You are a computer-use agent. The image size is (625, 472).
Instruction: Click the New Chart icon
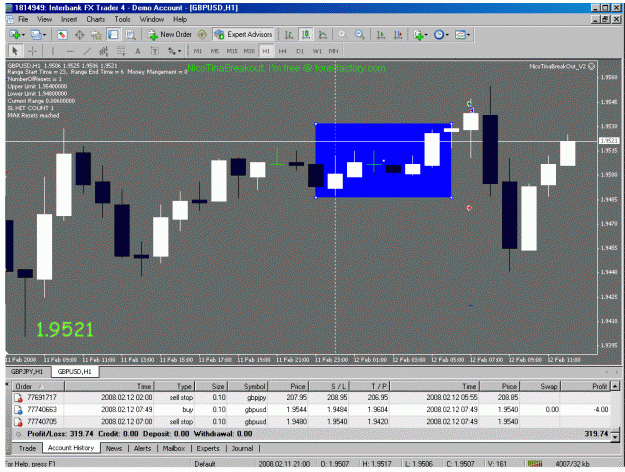15,35
